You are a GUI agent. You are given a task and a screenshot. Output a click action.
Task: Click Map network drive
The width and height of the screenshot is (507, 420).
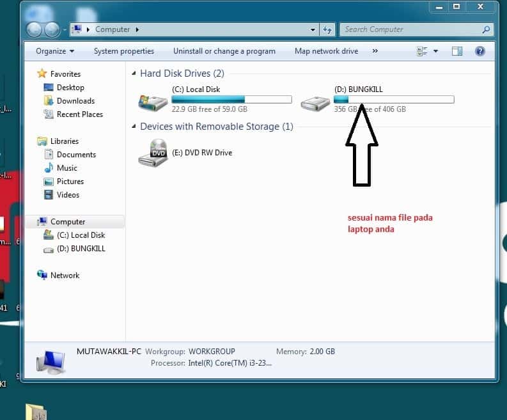[x=326, y=51]
